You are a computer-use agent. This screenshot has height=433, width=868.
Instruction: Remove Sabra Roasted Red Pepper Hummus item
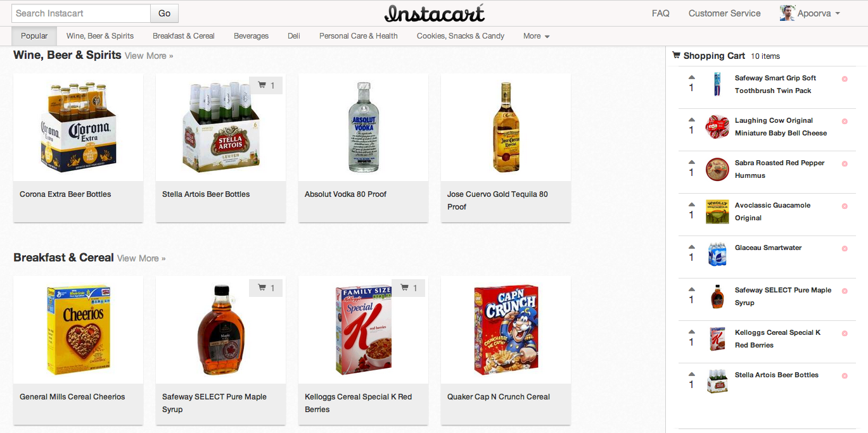click(845, 164)
